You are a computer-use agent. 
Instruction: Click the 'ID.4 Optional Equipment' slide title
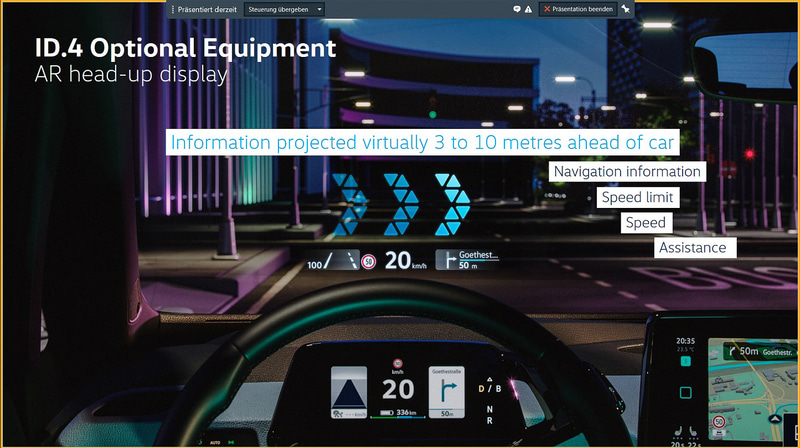[185, 48]
